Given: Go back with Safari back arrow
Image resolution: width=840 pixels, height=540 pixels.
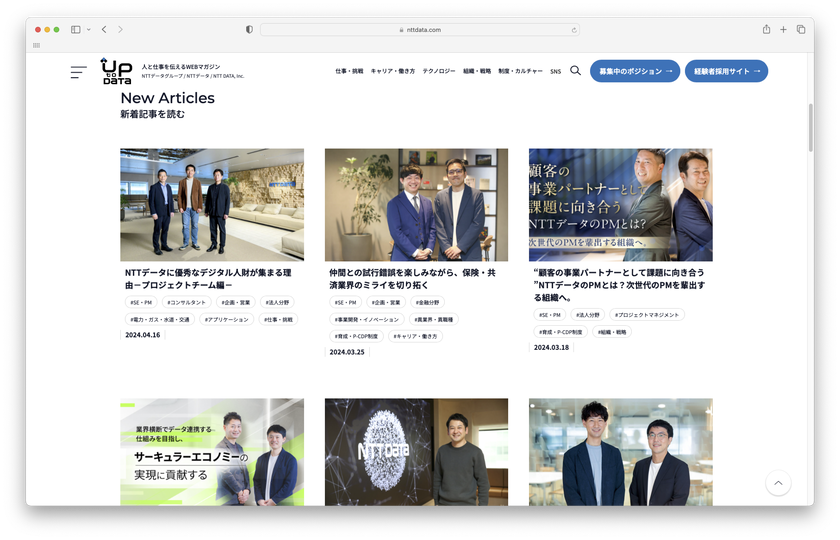Looking at the screenshot, I should coord(104,29).
